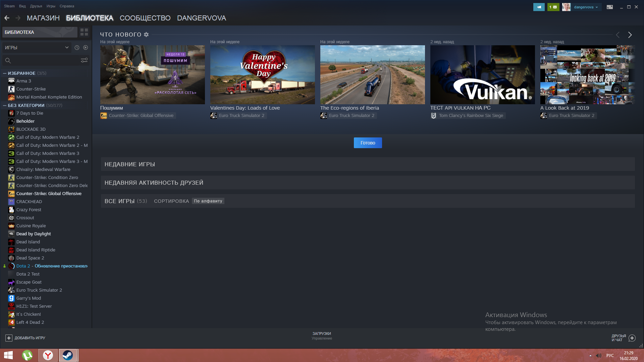Open the Vulkan API test news thumbnail
This screenshot has width=644, height=362.
click(482, 75)
